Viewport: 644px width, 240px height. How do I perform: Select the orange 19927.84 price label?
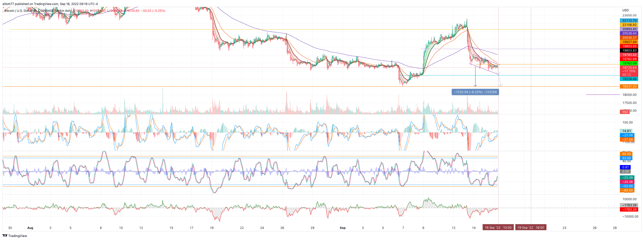(629, 42)
